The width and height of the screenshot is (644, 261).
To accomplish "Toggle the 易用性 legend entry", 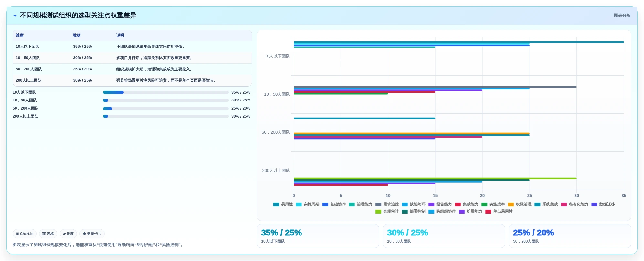I will pyautogui.click(x=283, y=204).
